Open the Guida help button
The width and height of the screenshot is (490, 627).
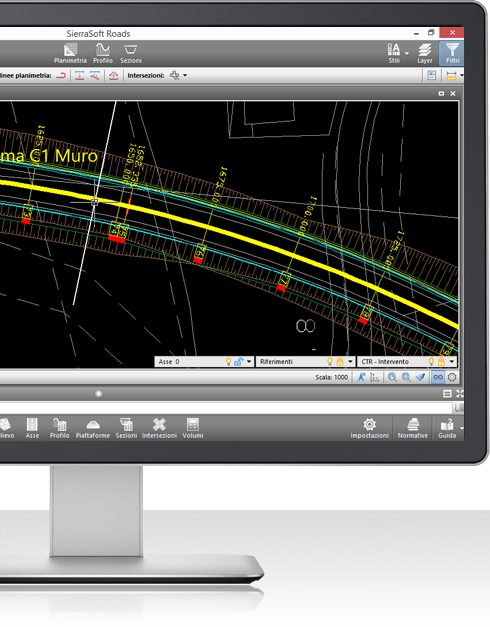[447, 428]
